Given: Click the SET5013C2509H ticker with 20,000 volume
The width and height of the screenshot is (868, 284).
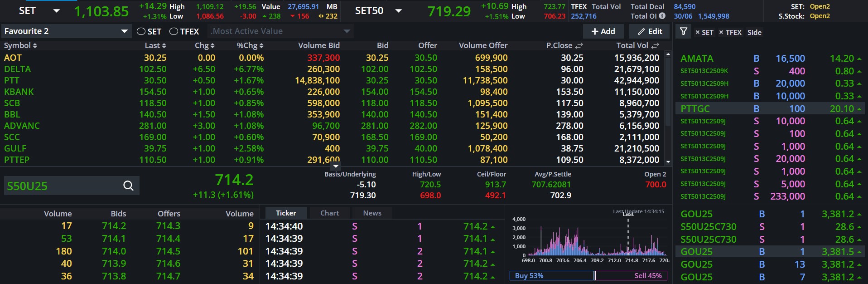Looking at the screenshot, I should (704, 83).
